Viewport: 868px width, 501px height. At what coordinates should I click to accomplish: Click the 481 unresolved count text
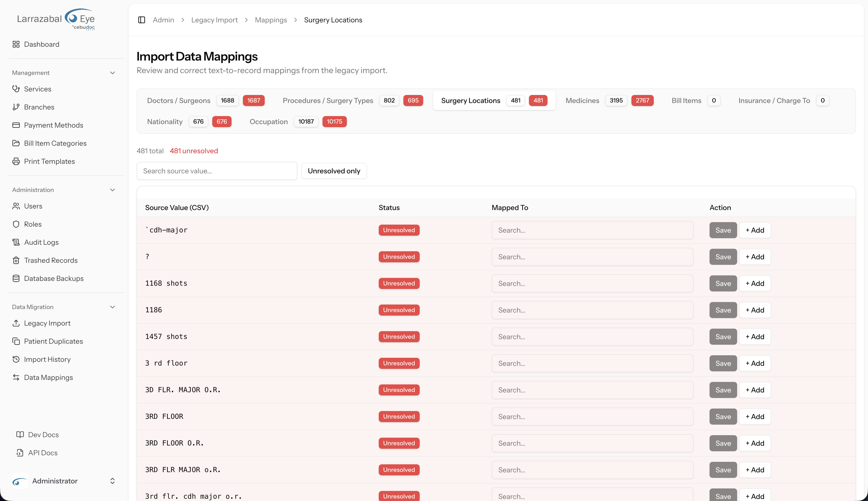pos(194,151)
